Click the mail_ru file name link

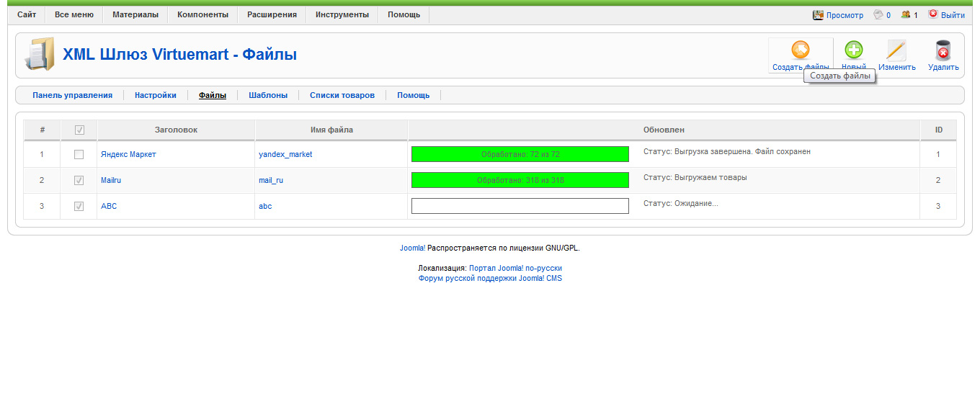[271, 180]
